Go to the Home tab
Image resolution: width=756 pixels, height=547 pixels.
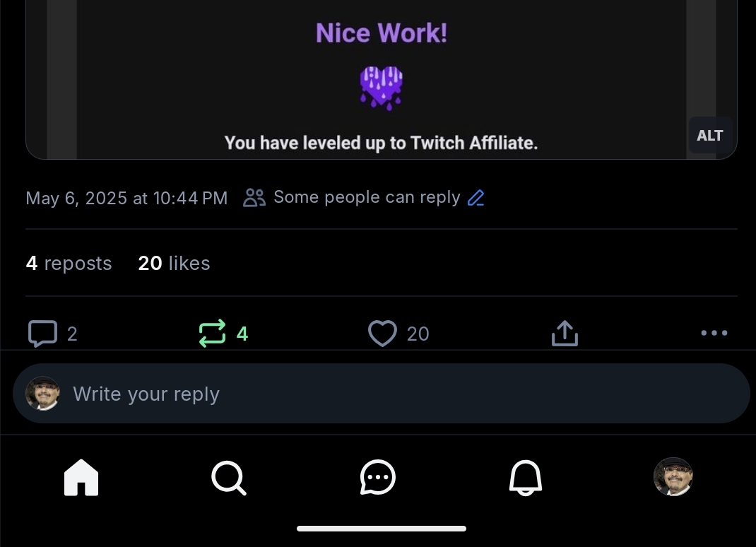click(81, 478)
